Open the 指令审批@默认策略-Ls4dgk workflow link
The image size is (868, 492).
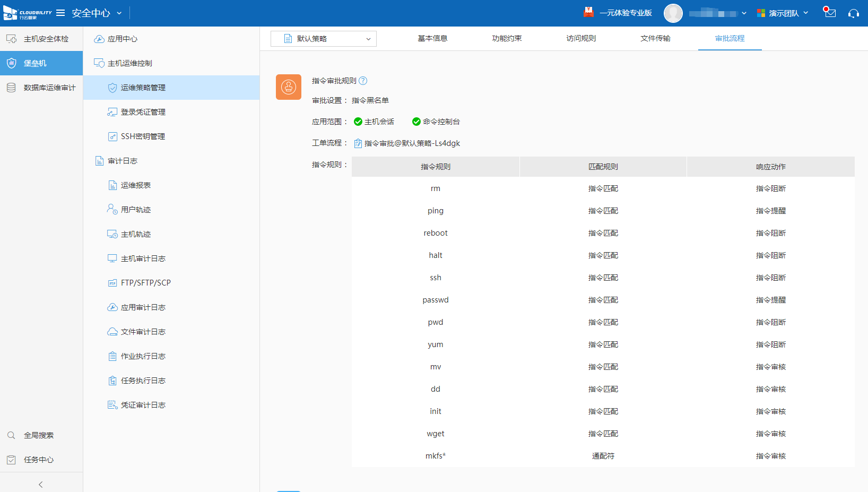411,143
